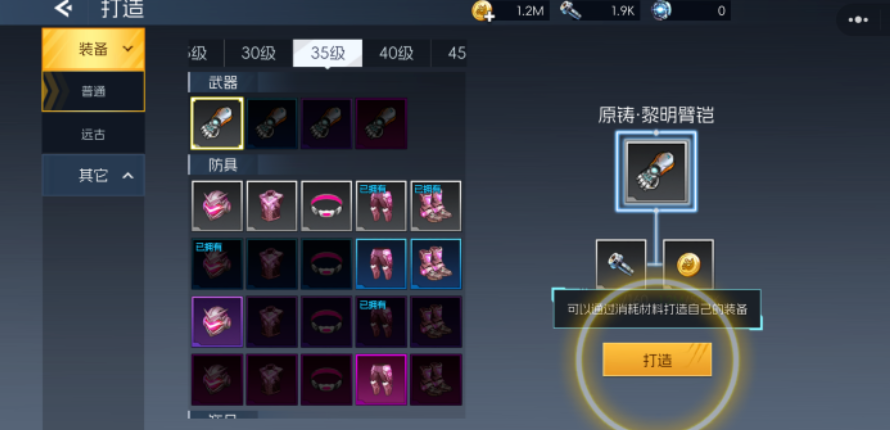
Task: Select the 远古 equipment subcategory
Action: (x=93, y=134)
